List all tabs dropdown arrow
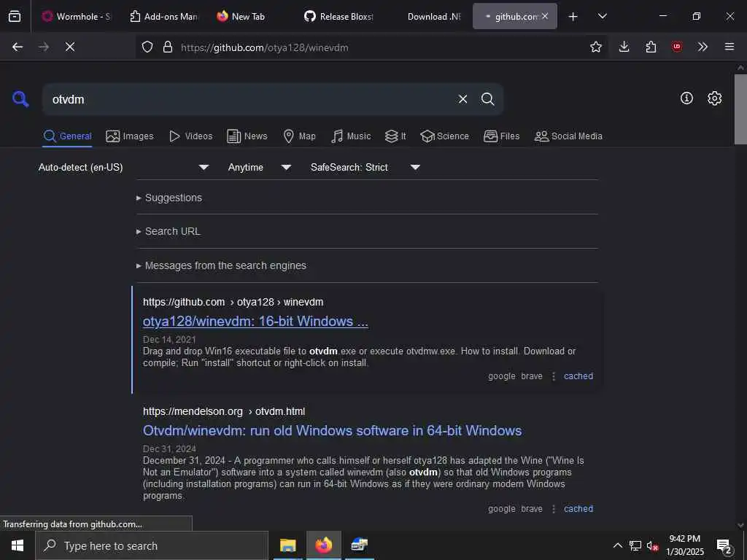Viewport: 747px width, 560px height. pos(602,16)
